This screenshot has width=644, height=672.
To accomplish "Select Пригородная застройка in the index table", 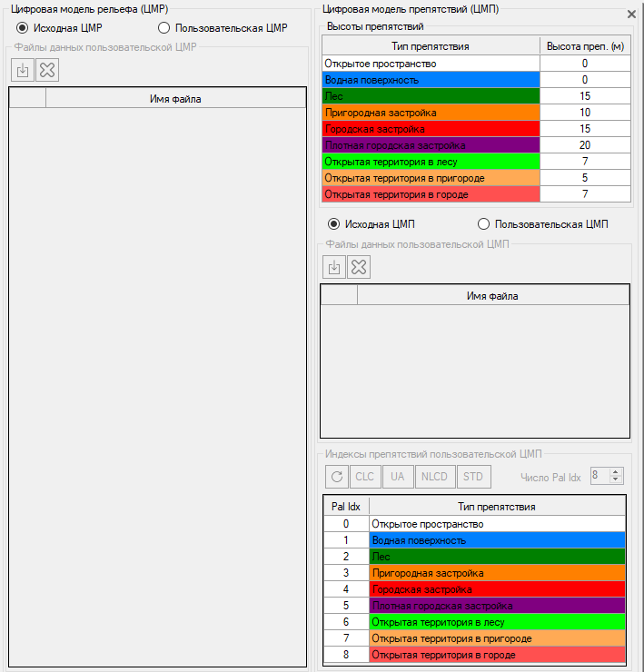I will pyautogui.click(x=498, y=573).
